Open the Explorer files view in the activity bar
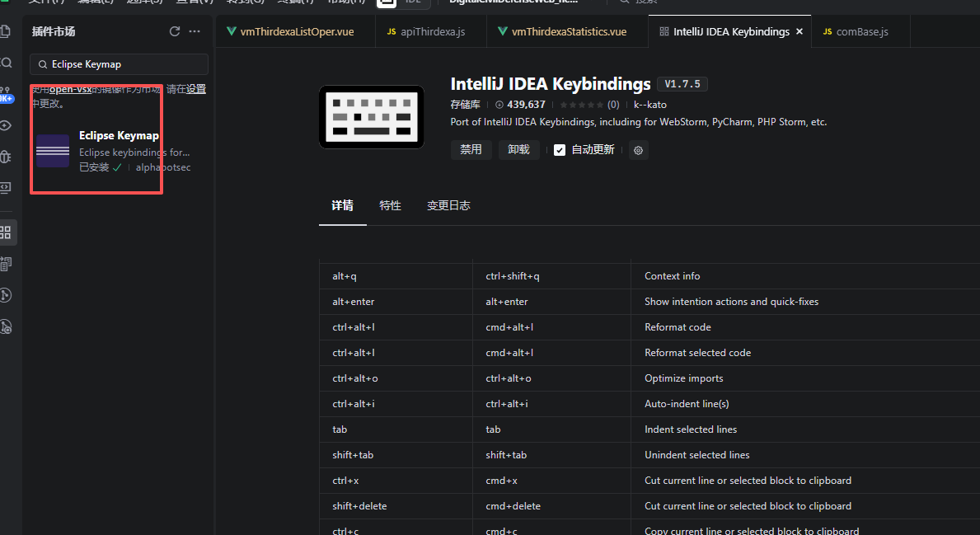This screenshot has width=980, height=535. point(6,31)
